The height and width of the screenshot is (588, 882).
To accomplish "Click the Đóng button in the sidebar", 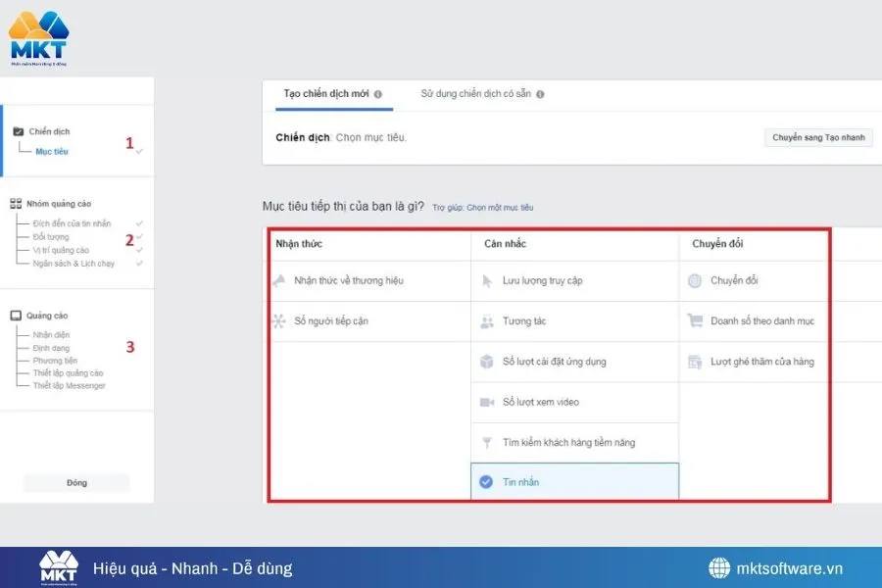I will (75, 482).
